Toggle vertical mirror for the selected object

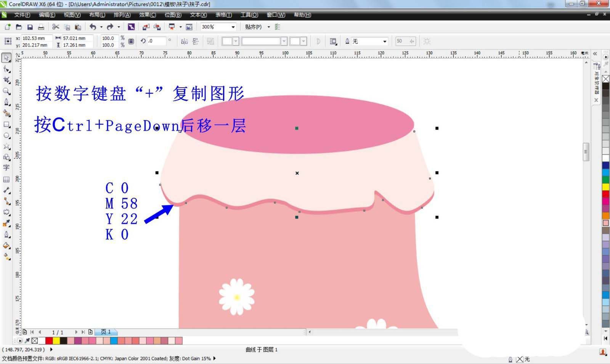196,42
